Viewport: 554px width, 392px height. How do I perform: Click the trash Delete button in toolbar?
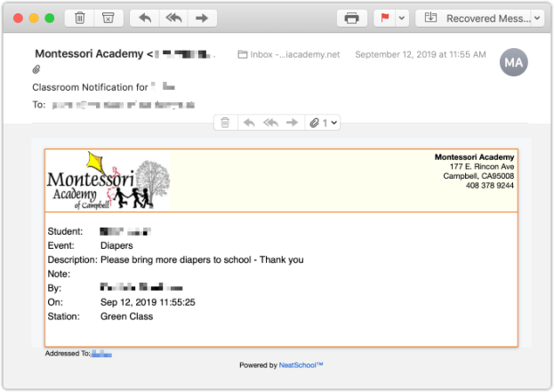pos(80,18)
